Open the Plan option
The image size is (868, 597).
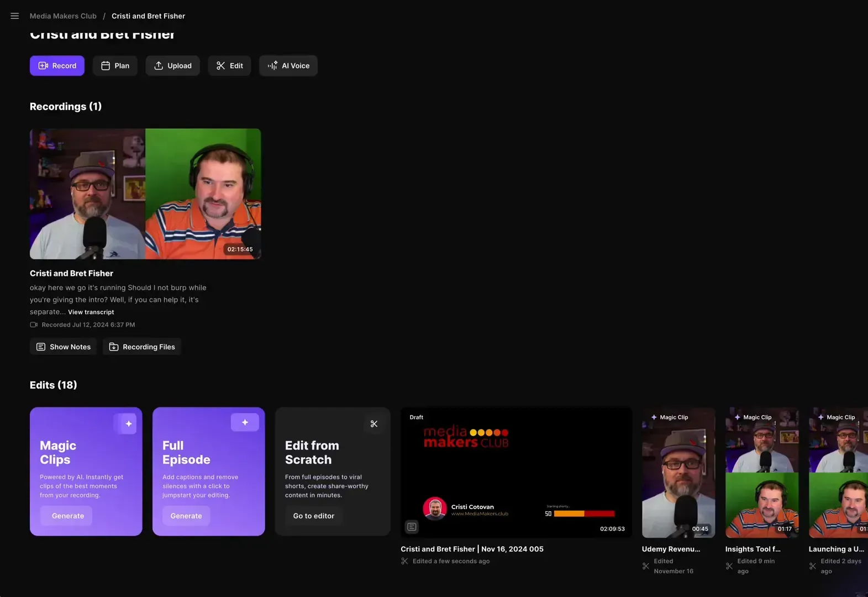point(115,66)
